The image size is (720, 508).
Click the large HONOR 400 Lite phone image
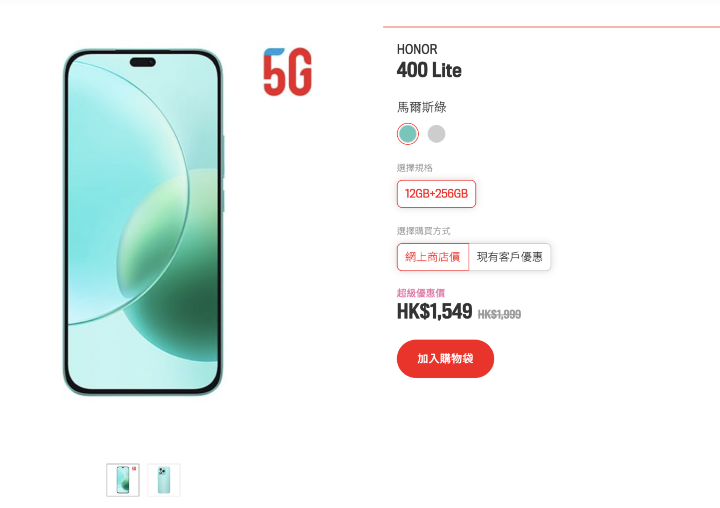click(x=143, y=222)
